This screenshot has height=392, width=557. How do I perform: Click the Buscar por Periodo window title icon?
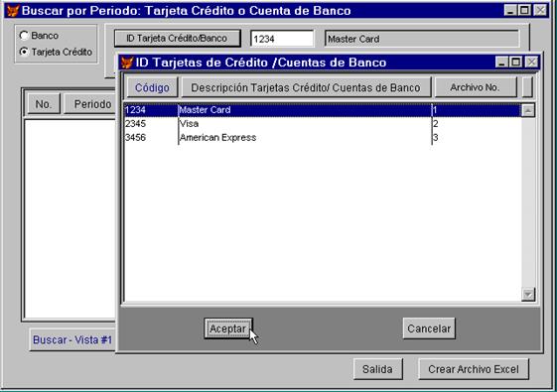13,11
